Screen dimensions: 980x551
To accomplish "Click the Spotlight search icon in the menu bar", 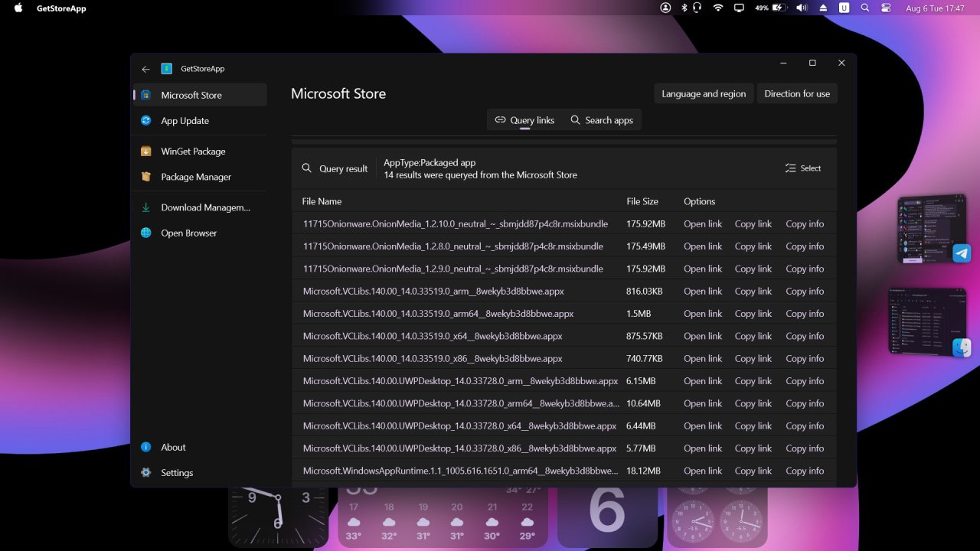I will point(865,8).
